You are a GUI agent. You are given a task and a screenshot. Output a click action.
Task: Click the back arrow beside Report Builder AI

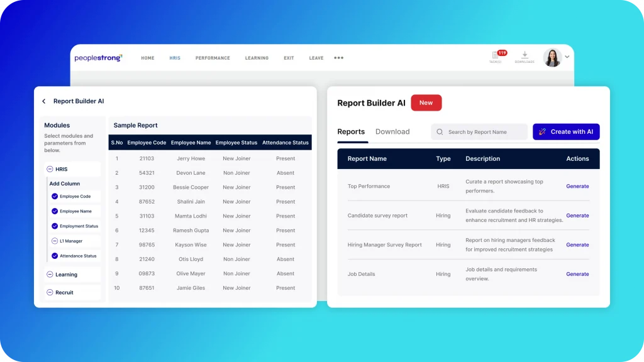pos(44,101)
